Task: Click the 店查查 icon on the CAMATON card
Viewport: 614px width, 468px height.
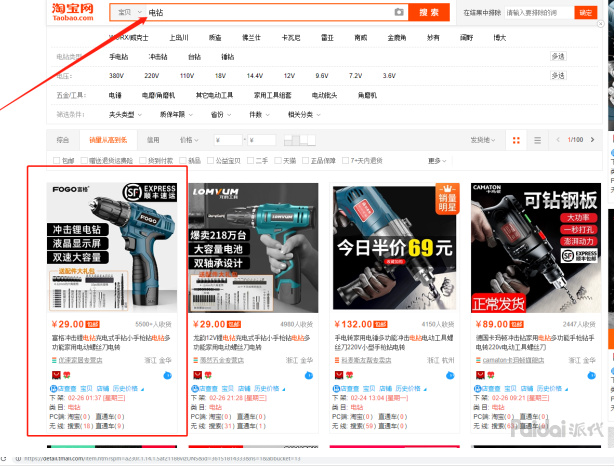Action: click(x=477, y=388)
